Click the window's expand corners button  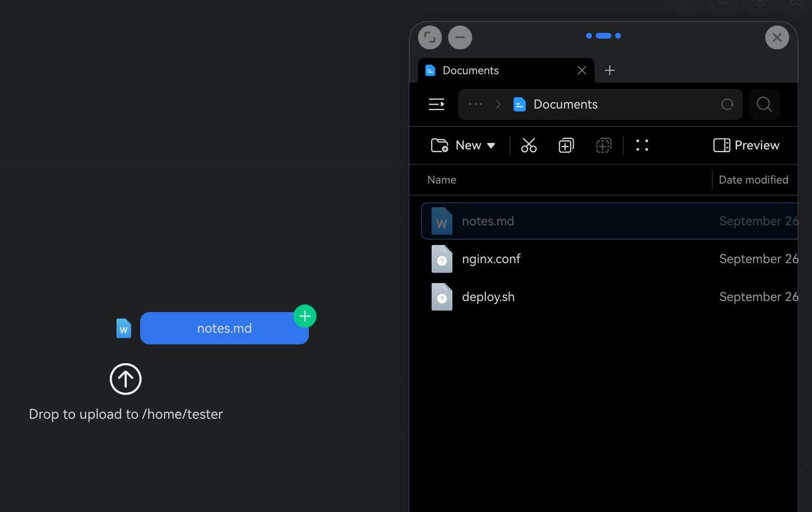tap(430, 37)
